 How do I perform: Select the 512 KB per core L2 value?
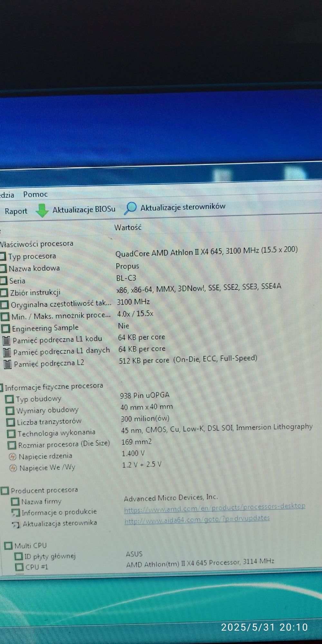pos(188,359)
